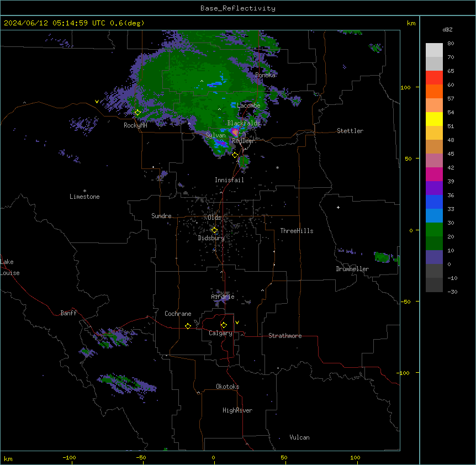Click the Okotoks city label
The width and height of the screenshot is (476, 465).
point(228,387)
